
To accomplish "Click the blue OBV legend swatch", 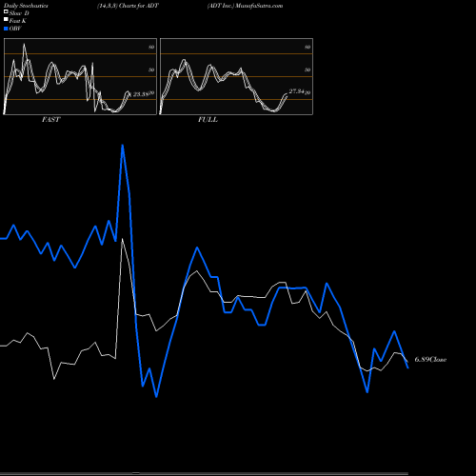I will coord(6,29).
